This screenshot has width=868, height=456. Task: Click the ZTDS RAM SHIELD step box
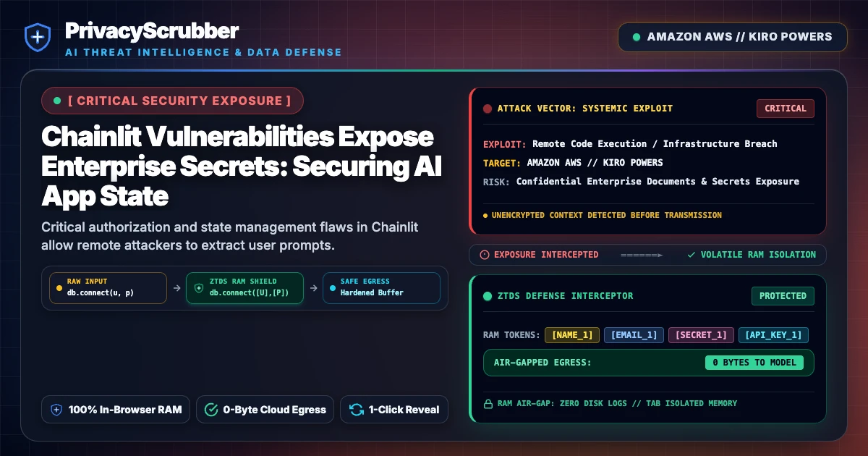coord(244,287)
